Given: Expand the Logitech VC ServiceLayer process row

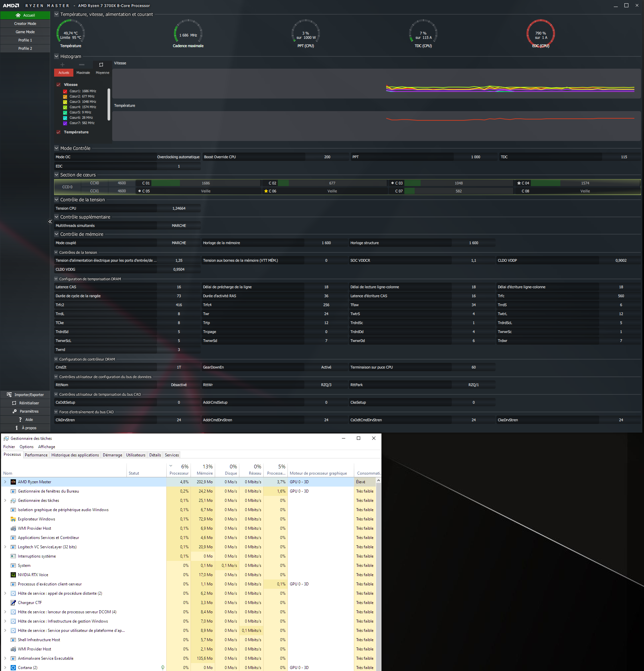Looking at the screenshot, I should point(5,547).
